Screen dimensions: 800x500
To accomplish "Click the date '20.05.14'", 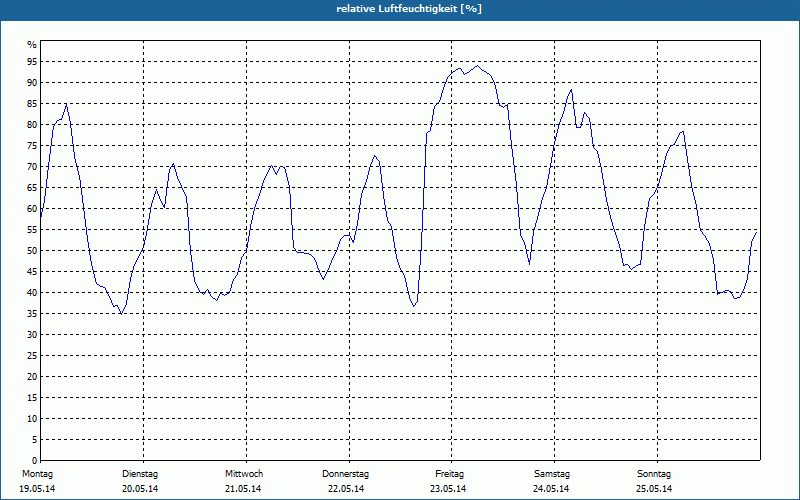I will coord(140,489).
